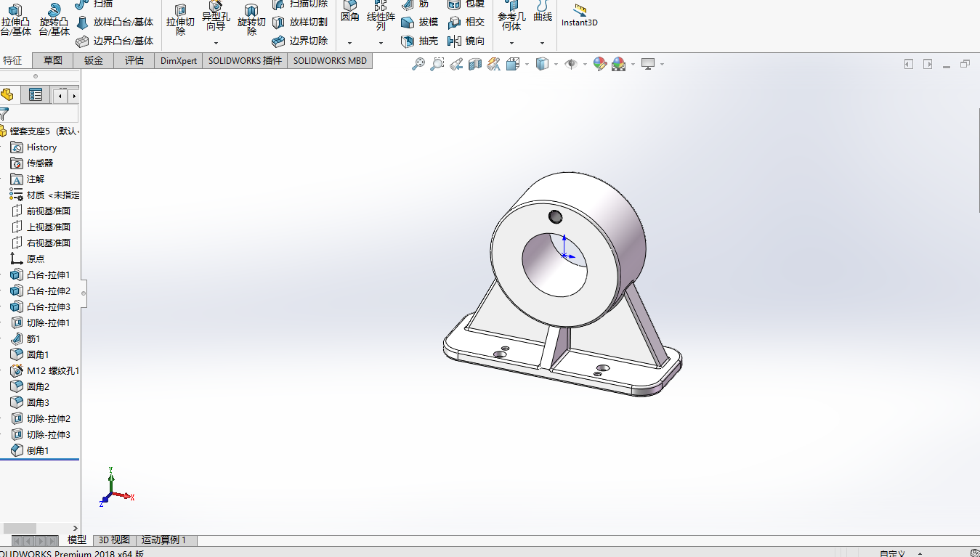Click the Apply Scene icon
This screenshot has height=557, width=980.
[619, 64]
